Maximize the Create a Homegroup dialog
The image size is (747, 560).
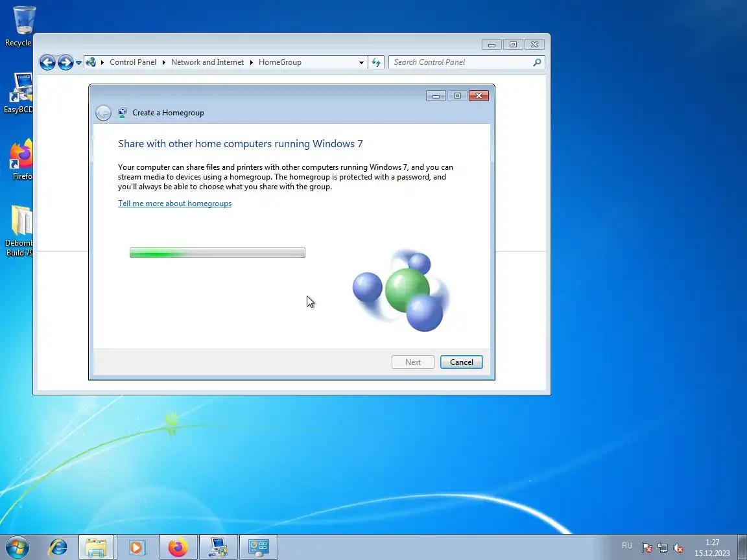[x=457, y=96]
